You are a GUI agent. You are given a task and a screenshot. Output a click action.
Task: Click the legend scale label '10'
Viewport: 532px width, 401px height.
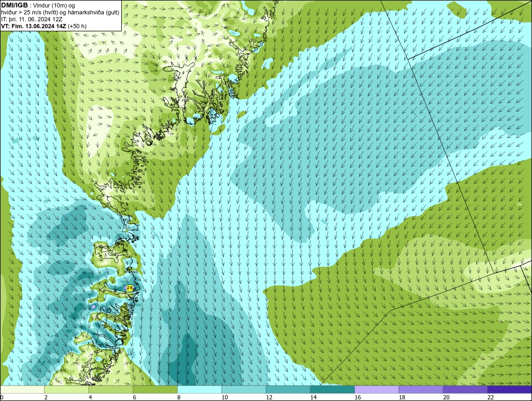pyautogui.click(x=225, y=398)
